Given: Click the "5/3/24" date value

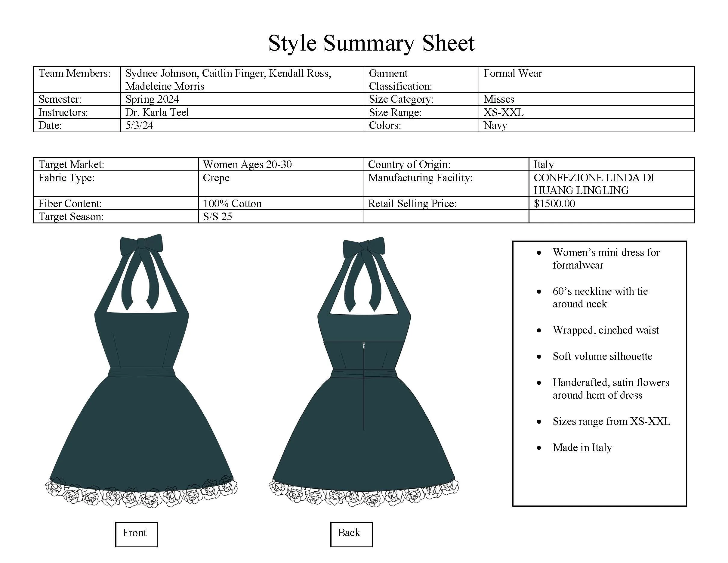Looking at the screenshot, I should pyautogui.click(x=139, y=126).
